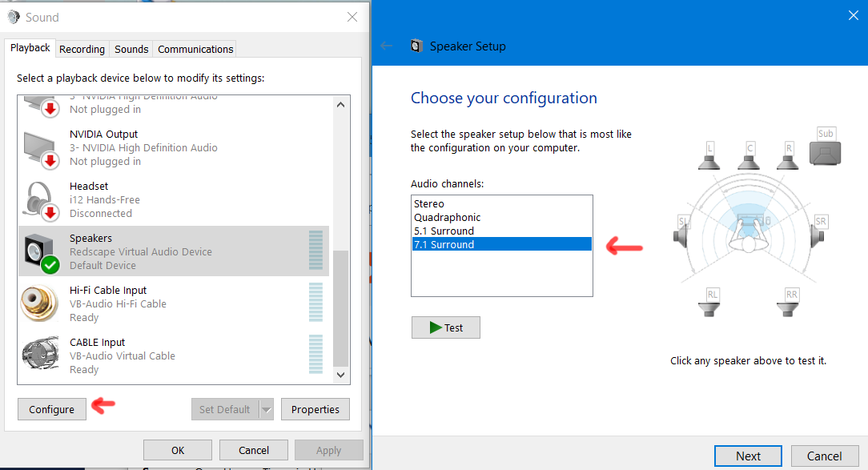Click the Test button

tap(446, 327)
